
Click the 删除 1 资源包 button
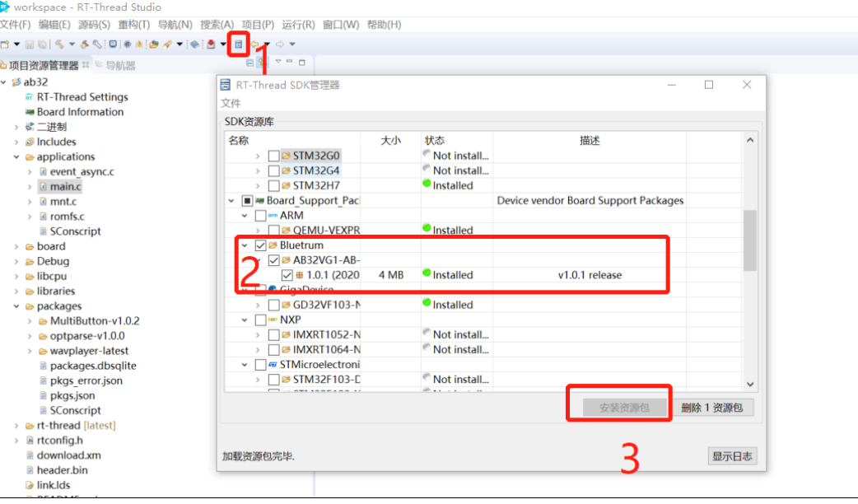(x=712, y=408)
